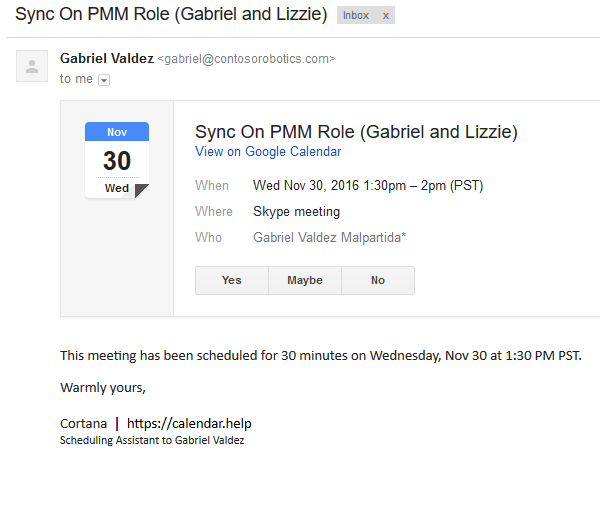Open the https://calendar.help link
This screenshot has height=505, width=611.
(189, 423)
